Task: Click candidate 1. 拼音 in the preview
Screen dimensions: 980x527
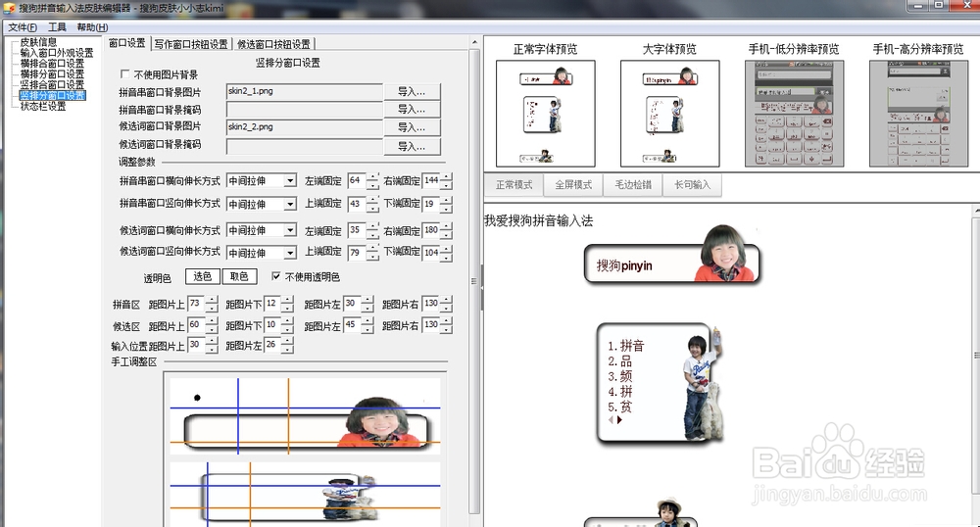Action: 625,346
